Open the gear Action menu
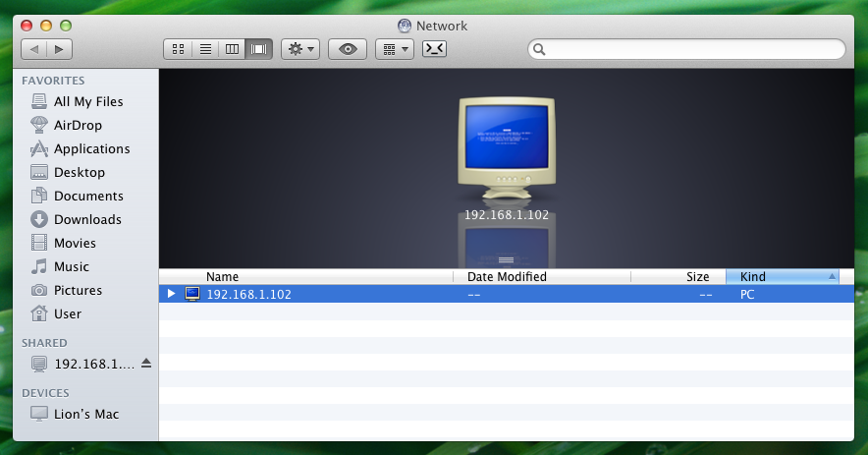The width and height of the screenshot is (868, 455). (x=300, y=49)
